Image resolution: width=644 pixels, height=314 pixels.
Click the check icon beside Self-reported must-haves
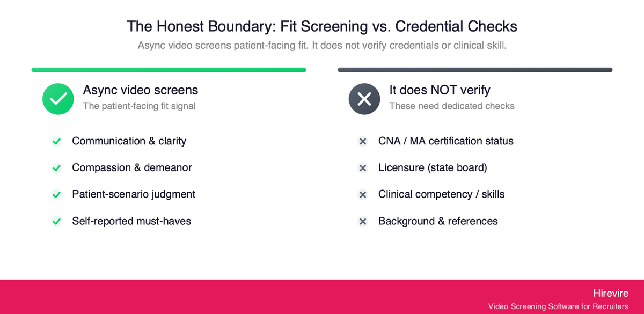pyautogui.click(x=56, y=221)
